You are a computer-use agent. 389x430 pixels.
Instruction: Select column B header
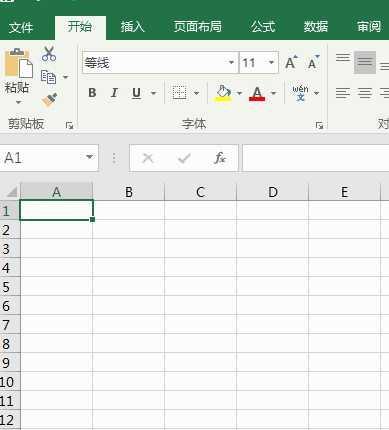click(x=129, y=192)
